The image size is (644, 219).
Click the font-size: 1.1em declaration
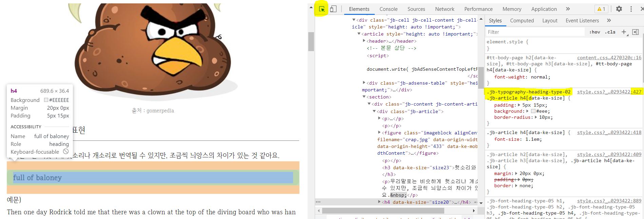pyautogui.click(x=518, y=139)
